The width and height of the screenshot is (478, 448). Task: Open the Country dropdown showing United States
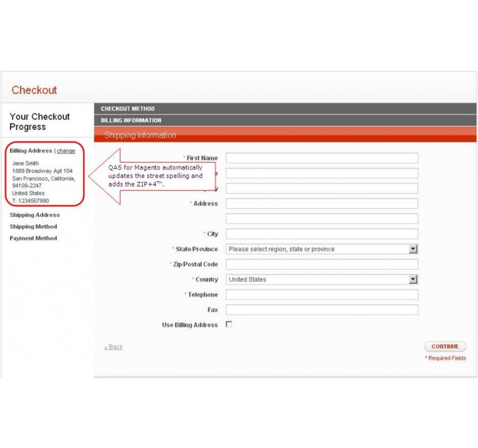322,279
